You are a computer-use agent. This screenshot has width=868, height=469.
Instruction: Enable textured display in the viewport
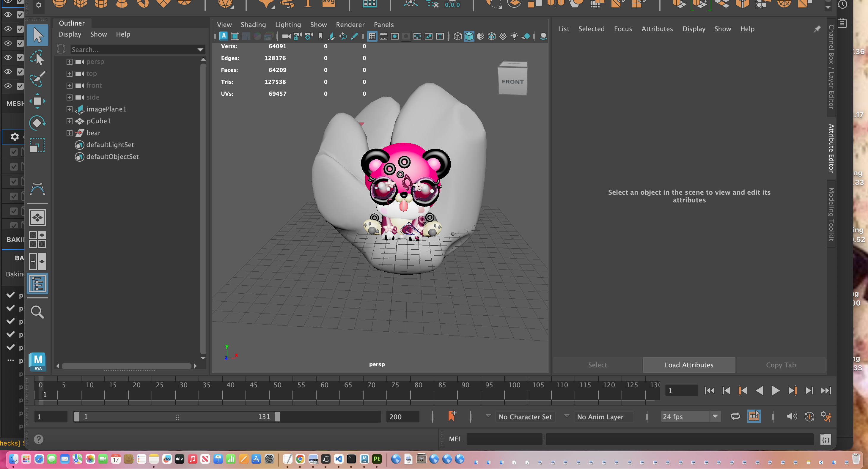point(480,36)
